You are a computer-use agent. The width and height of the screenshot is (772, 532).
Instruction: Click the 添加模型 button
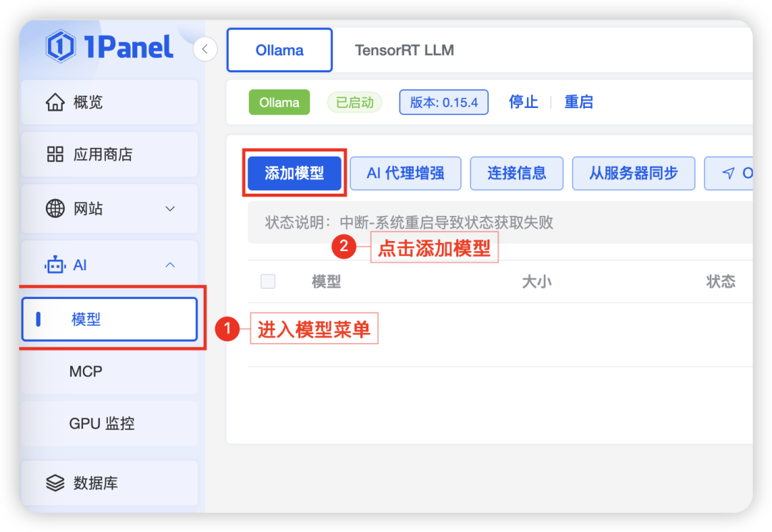pos(295,173)
